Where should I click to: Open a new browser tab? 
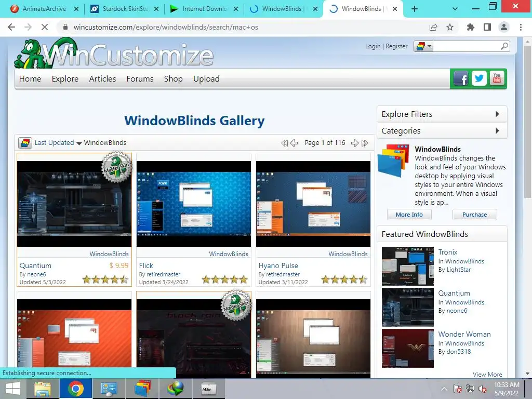[415, 9]
